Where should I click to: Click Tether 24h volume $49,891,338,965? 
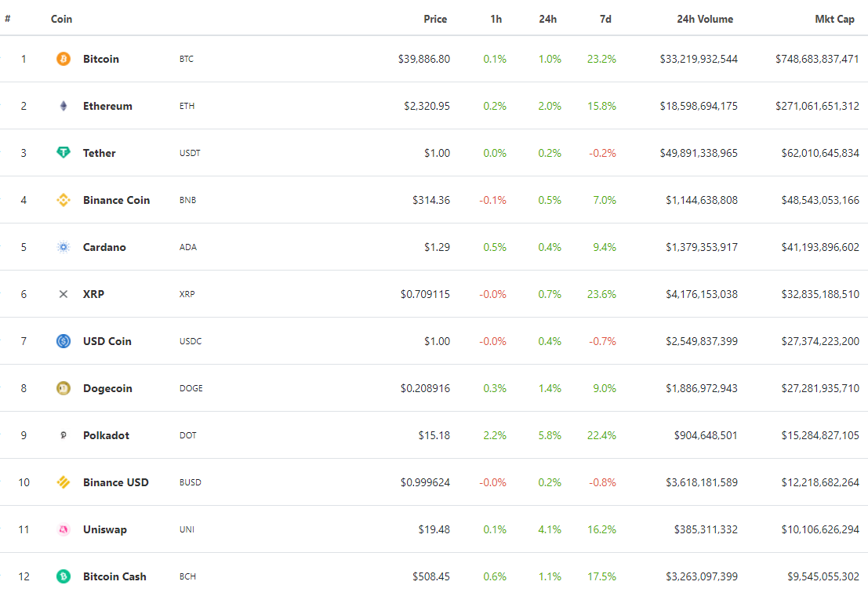coord(699,153)
